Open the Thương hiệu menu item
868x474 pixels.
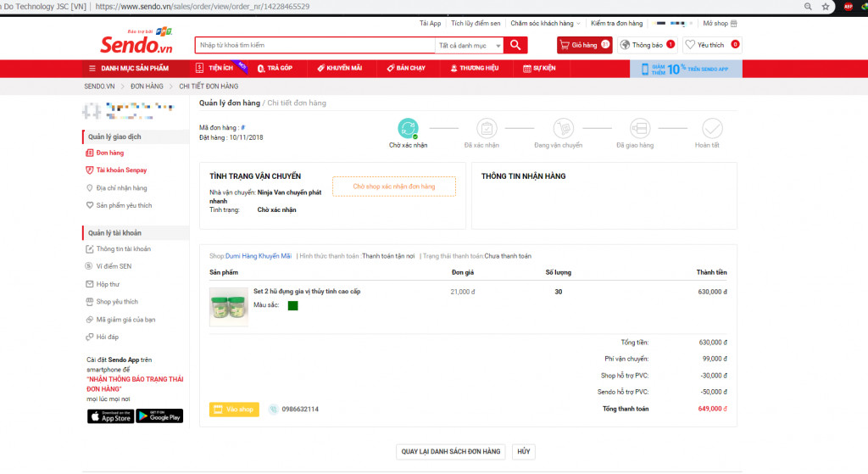coord(474,68)
